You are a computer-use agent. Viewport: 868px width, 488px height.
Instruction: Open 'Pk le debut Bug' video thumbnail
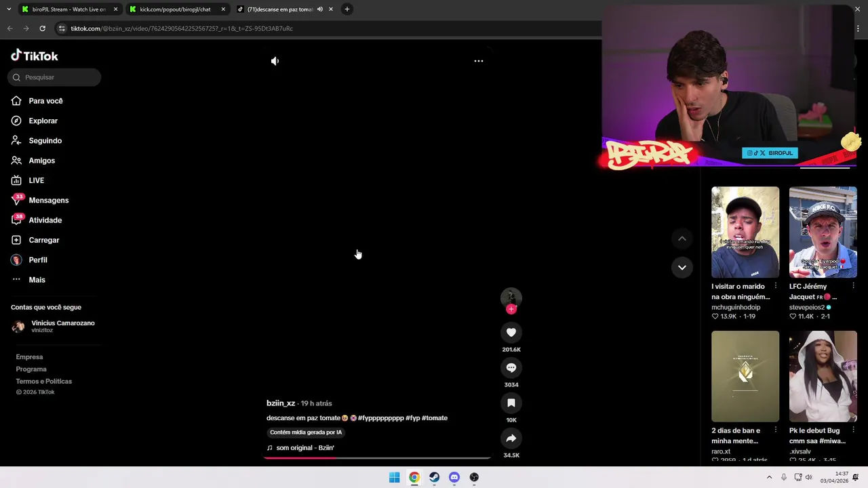823,376
